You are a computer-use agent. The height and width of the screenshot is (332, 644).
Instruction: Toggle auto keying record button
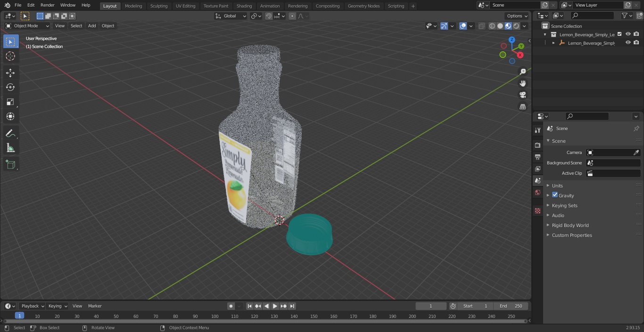point(231,306)
